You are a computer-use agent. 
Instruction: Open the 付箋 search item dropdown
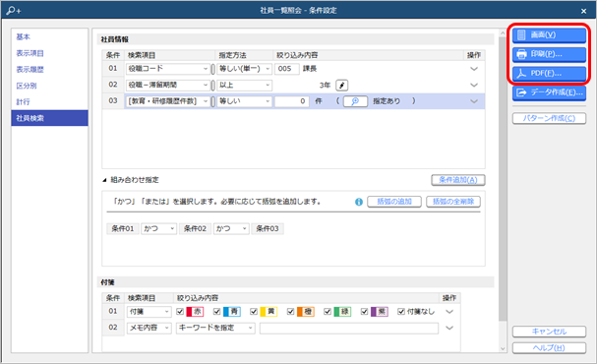(x=149, y=312)
